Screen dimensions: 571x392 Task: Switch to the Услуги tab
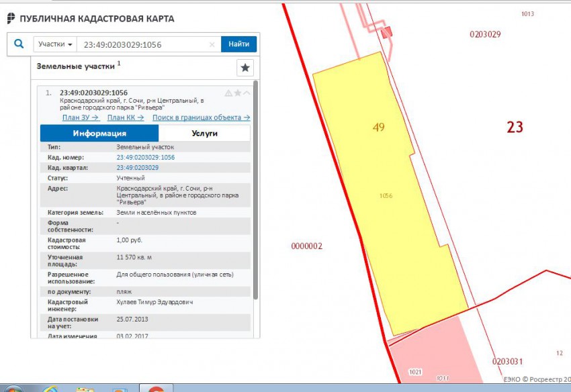coord(204,133)
